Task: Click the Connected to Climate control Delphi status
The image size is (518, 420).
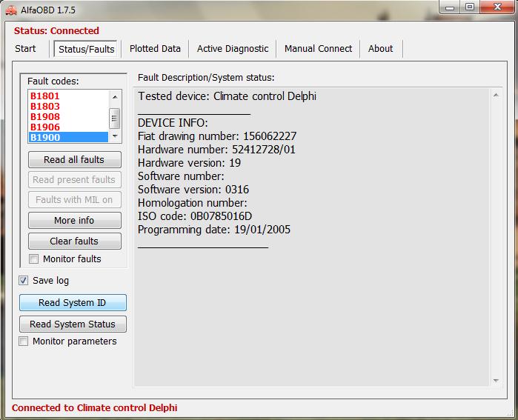Action: coord(94,408)
